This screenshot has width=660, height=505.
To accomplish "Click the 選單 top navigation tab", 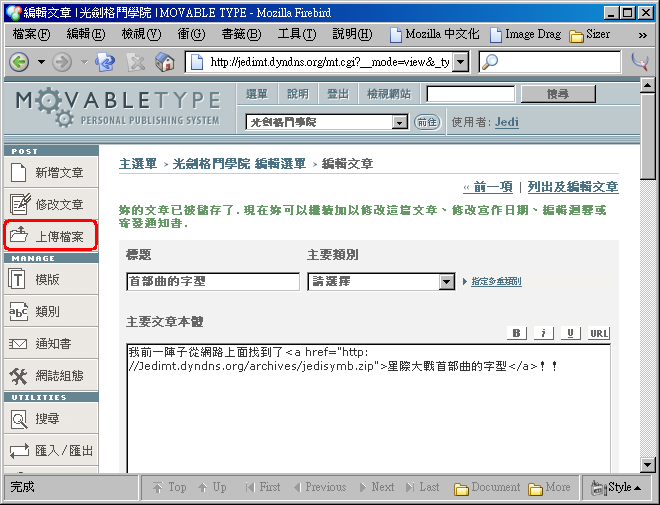I will pyautogui.click(x=257, y=94).
